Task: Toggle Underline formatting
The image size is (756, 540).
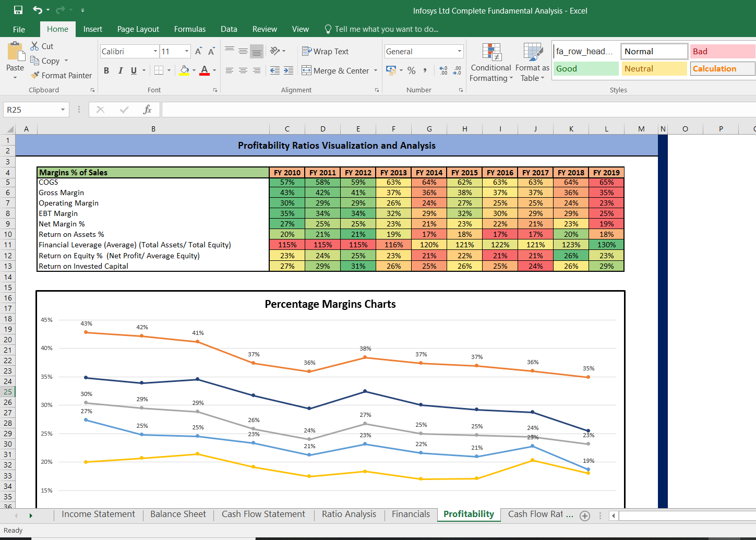Action: point(134,70)
